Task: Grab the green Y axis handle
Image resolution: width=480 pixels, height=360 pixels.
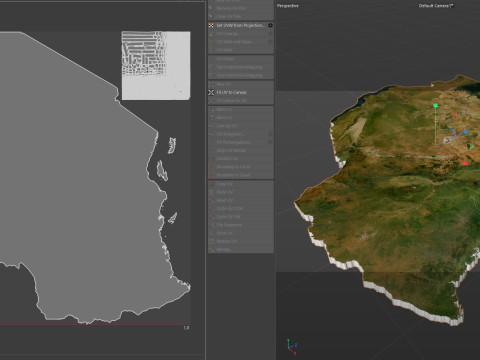Action: [x=435, y=106]
